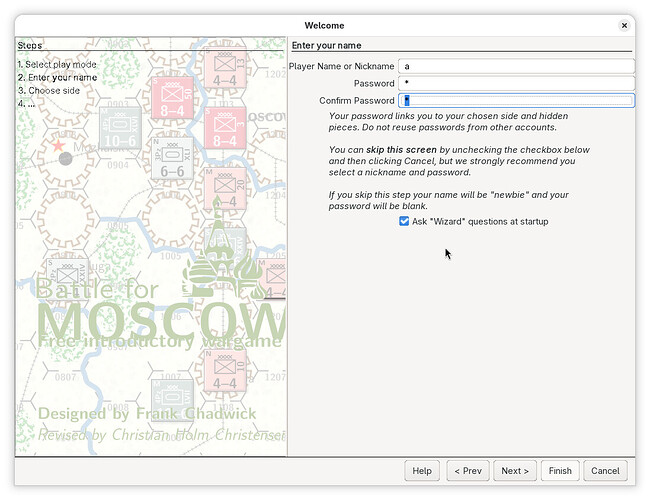Advance with the Next > button
The width and height of the screenshot is (649, 500).
516,471
